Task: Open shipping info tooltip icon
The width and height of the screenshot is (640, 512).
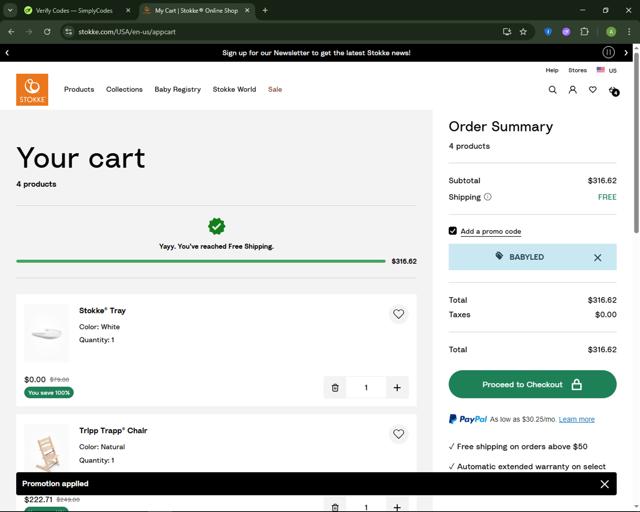Action: coord(487,197)
